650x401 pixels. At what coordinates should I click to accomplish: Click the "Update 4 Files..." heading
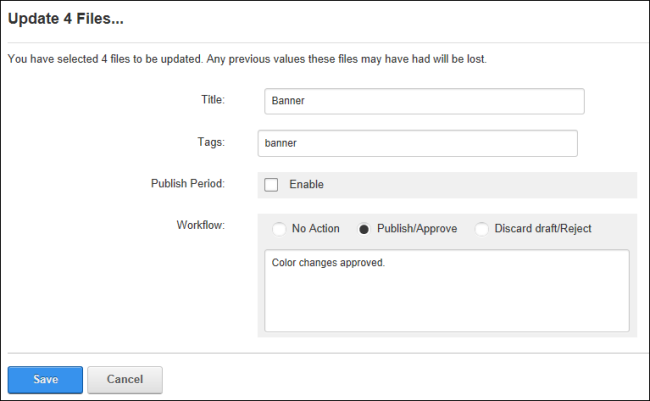click(65, 19)
